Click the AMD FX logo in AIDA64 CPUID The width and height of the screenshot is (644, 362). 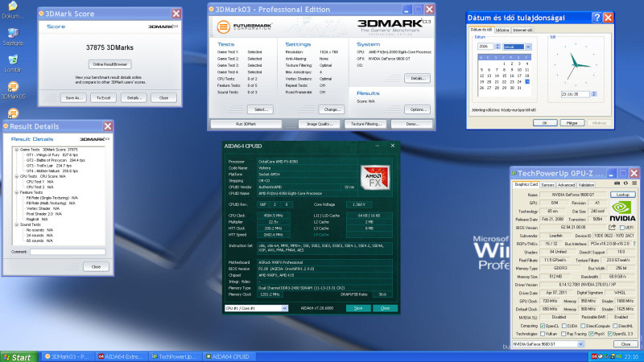point(374,177)
